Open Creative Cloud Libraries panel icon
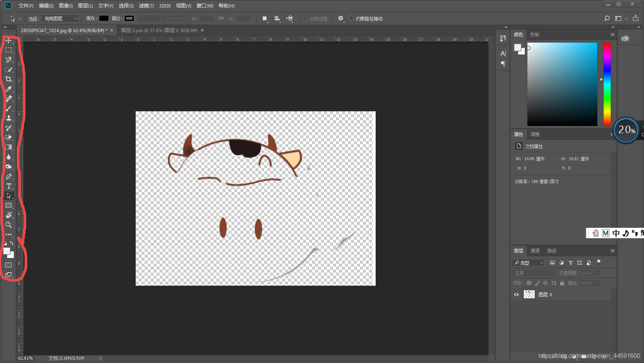This screenshot has width=644, height=363. [625, 38]
